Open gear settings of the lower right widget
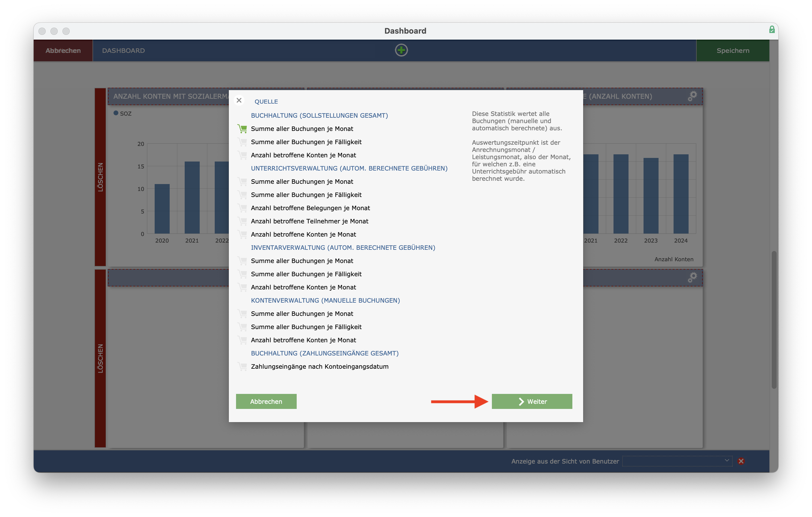 click(x=692, y=277)
